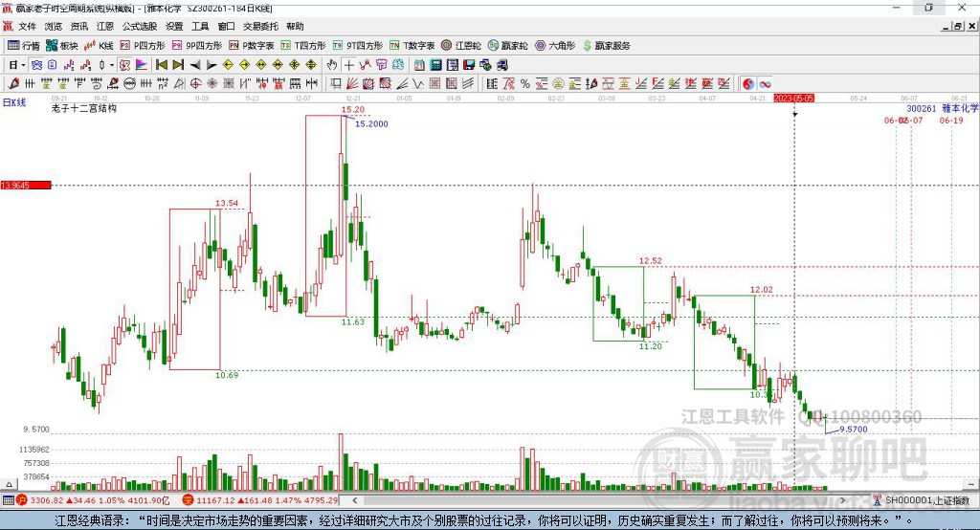The width and height of the screenshot is (980, 530).
Task: Open the 板块 sector view
Action: (61, 46)
